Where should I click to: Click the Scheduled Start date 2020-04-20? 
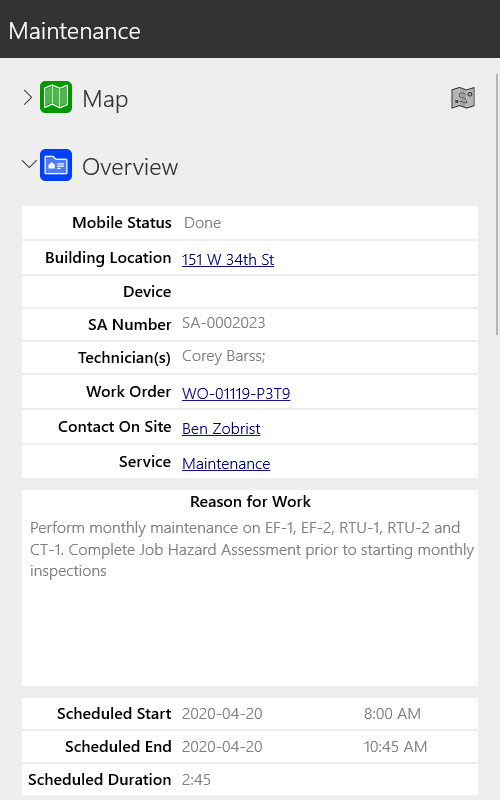click(x=222, y=713)
